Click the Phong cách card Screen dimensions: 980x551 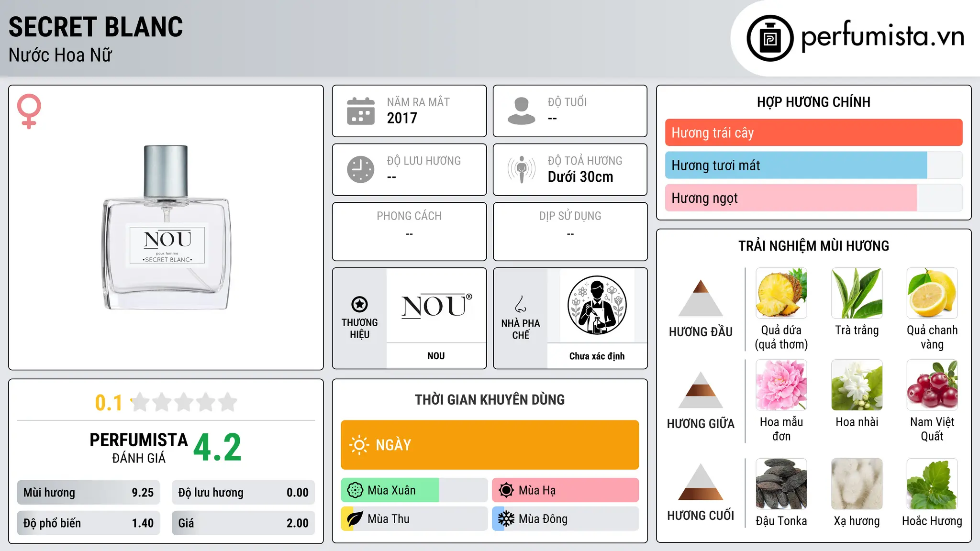[409, 231]
